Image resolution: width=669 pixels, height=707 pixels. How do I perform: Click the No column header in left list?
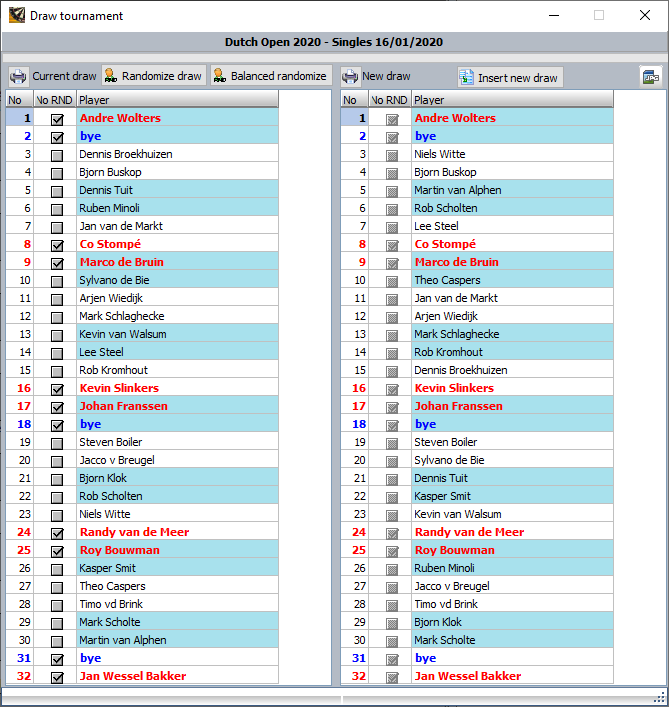[18, 100]
